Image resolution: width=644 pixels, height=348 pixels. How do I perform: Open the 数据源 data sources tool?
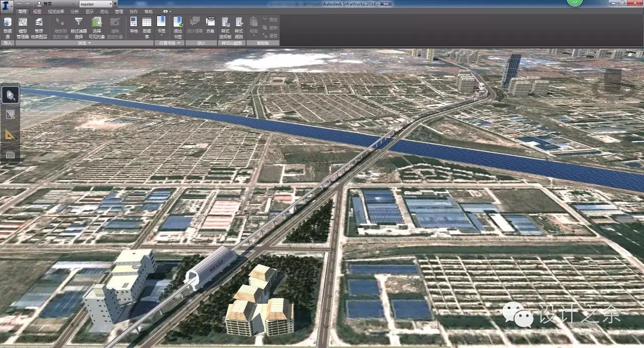click(x=8, y=26)
